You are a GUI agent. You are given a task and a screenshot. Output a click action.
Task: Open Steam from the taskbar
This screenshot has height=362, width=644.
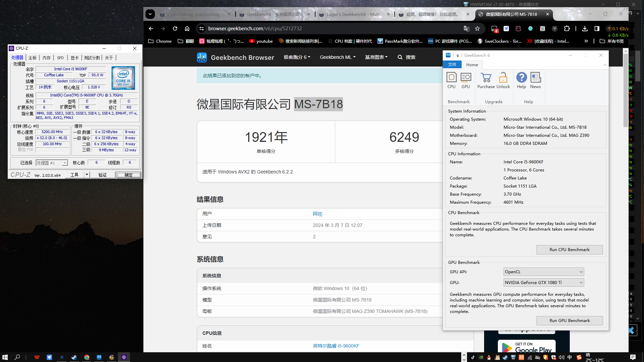(74, 357)
